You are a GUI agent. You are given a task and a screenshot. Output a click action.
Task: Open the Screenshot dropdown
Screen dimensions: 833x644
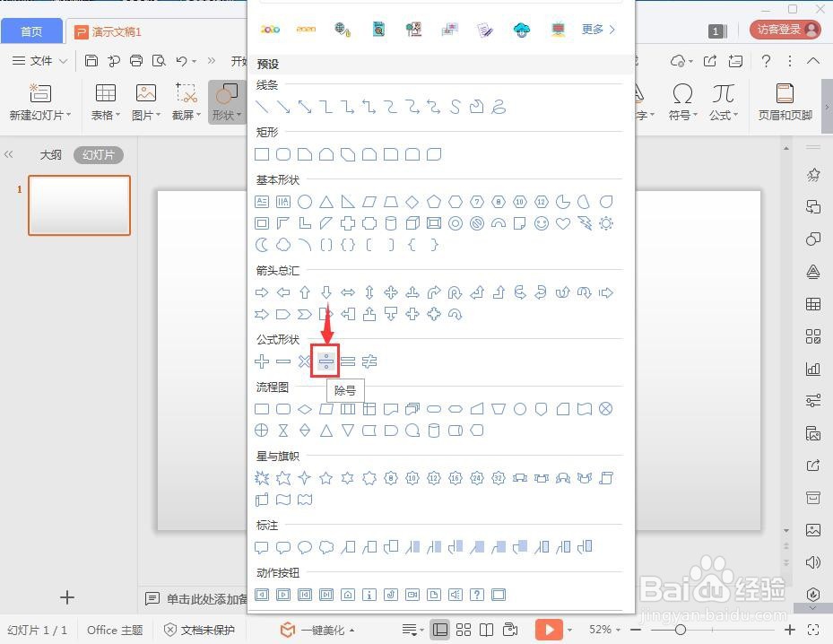[x=186, y=116]
